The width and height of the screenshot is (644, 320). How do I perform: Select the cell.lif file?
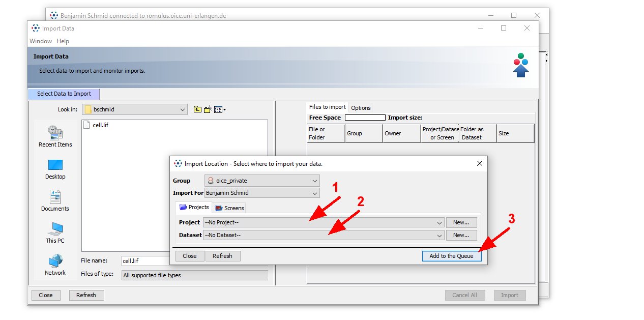pos(100,125)
